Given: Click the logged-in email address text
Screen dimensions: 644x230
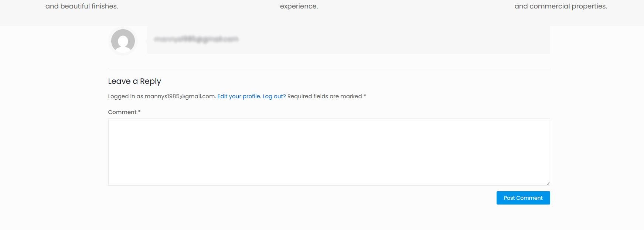Looking at the screenshot, I should (180, 96).
